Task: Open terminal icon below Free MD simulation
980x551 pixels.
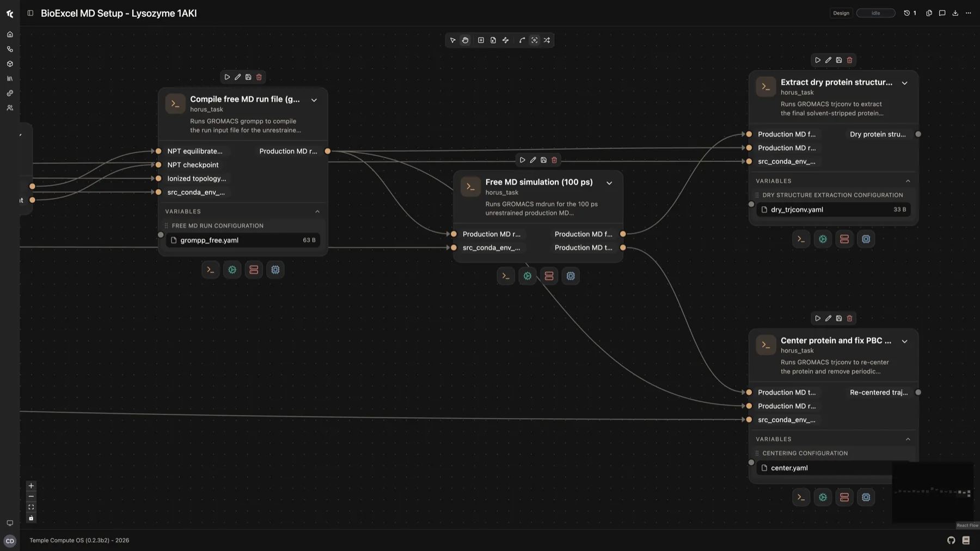Action: click(x=506, y=276)
